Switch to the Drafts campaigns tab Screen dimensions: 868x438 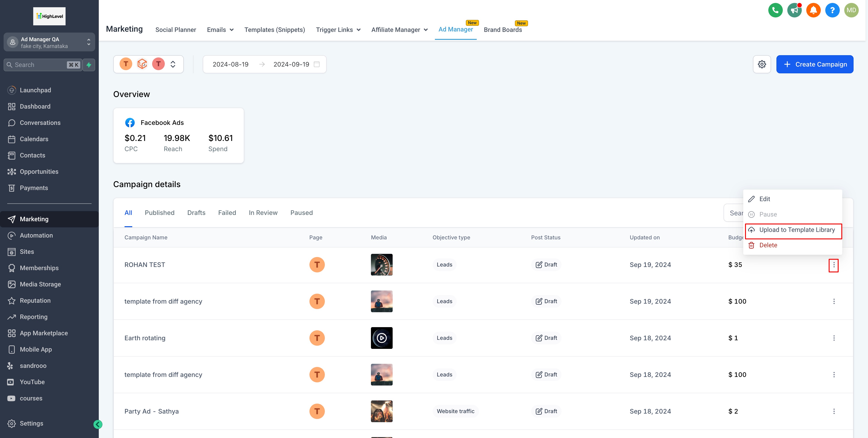(196, 213)
